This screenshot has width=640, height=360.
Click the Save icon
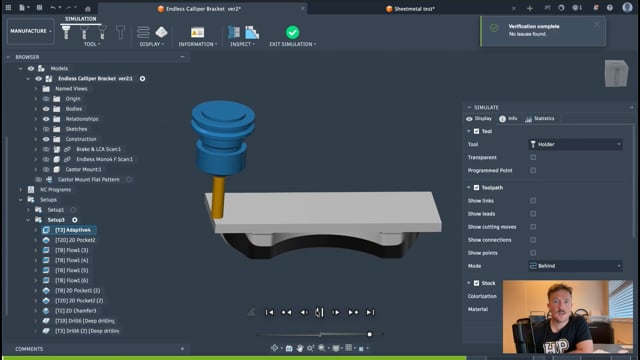pyautogui.click(x=39, y=8)
